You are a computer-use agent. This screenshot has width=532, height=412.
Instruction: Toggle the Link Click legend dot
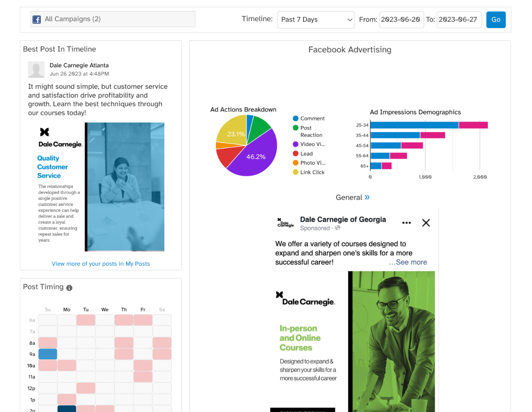pos(295,172)
